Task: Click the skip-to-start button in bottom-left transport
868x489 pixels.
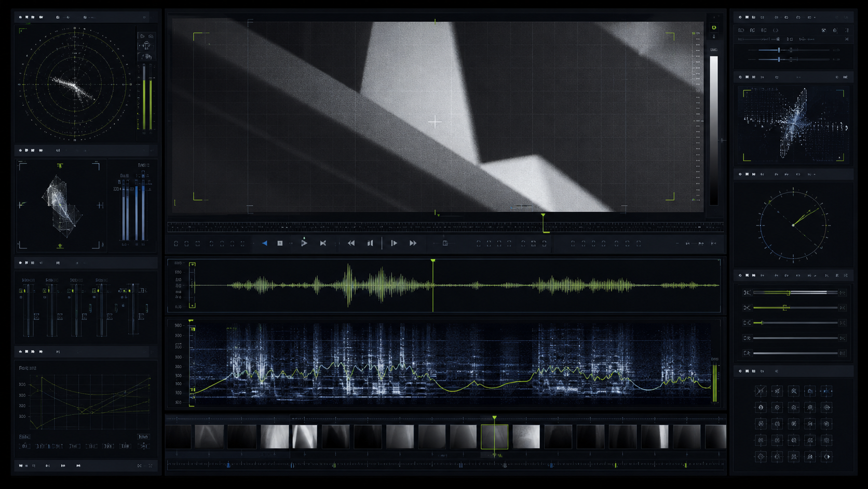Action: coord(21,466)
